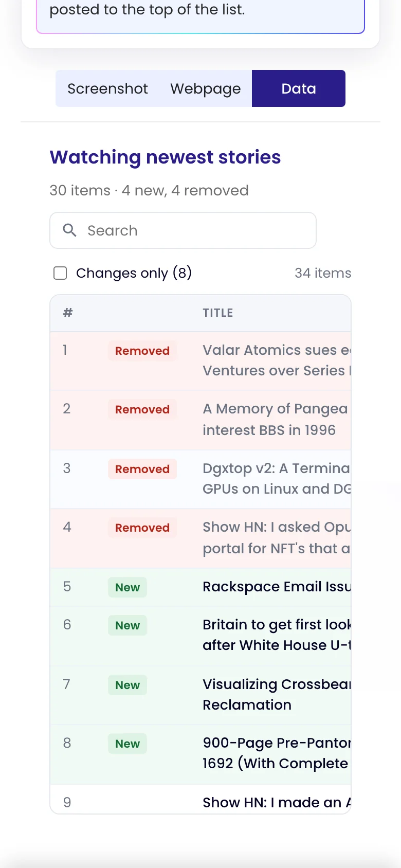Click row number 9 in the table
The image size is (401, 868).
click(x=67, y=802)
